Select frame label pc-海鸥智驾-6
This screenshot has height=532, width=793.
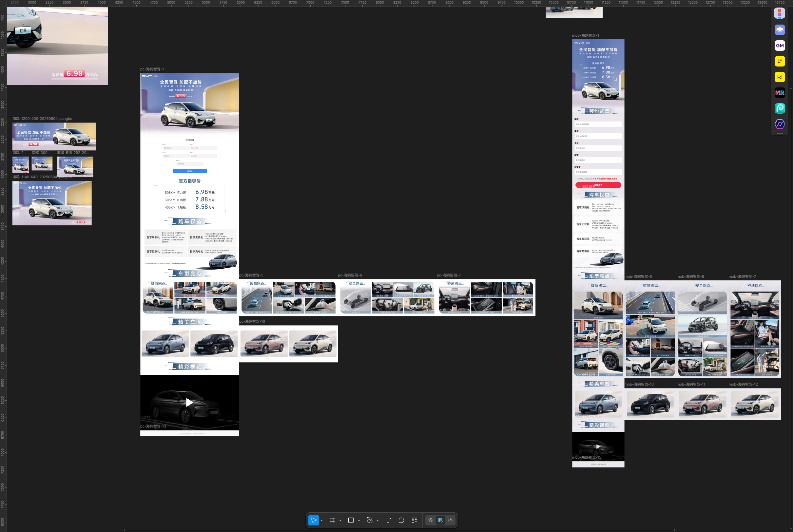coord(350,275)
